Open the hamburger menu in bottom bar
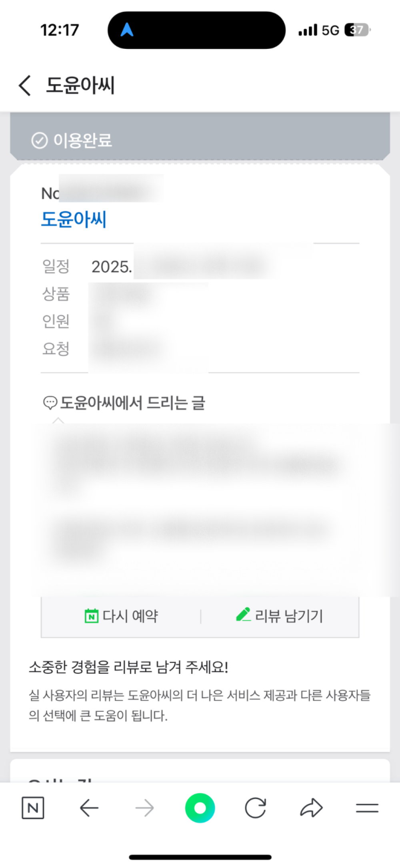The image size is (400, 868). (x=367, y=808)
